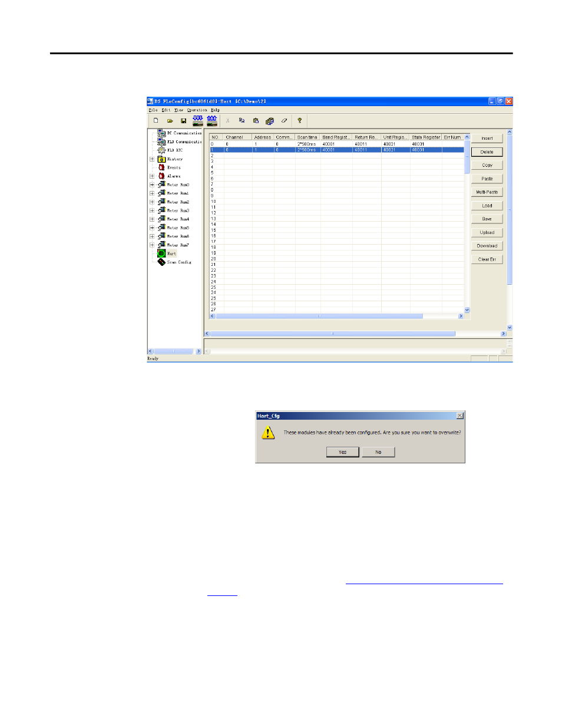This screenshot has height=728, width=562.
Task: Click the eraser toolbar icon
Action: (284, 120)
